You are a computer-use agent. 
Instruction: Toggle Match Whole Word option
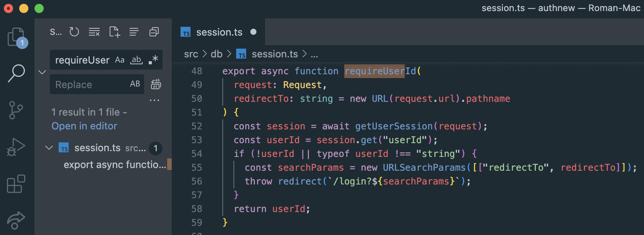[136, 60]
